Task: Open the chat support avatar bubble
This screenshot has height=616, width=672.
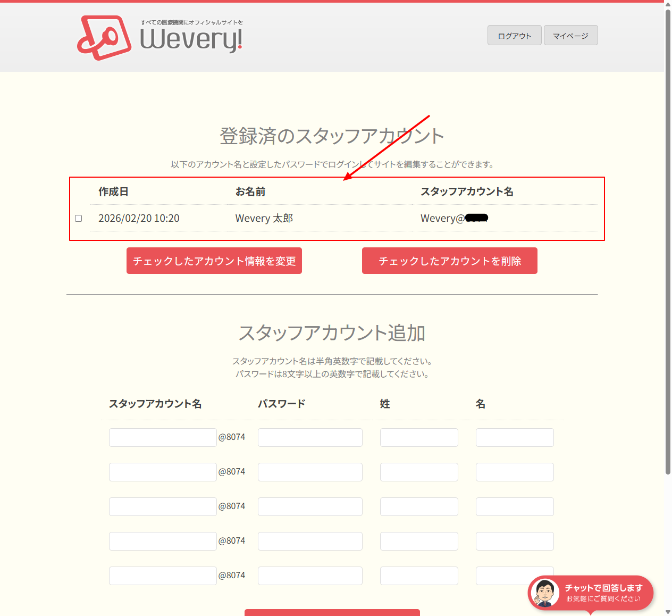Action: click(544, 593)
